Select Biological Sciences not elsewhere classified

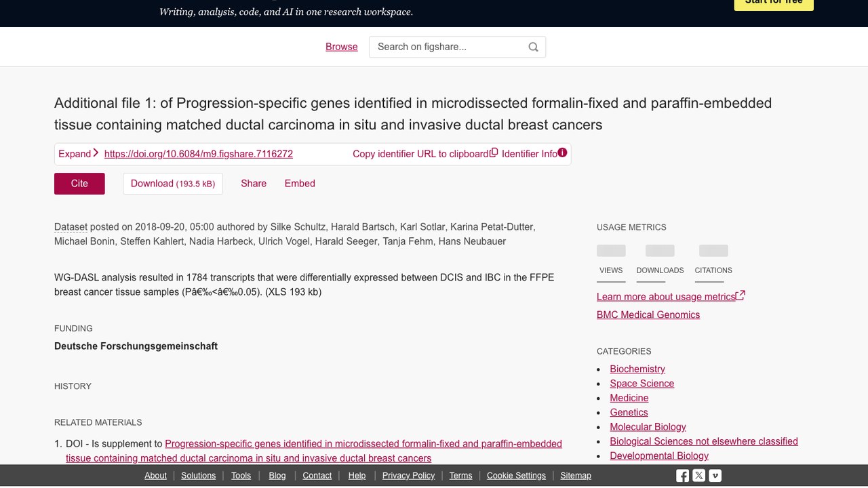[704, 441]
